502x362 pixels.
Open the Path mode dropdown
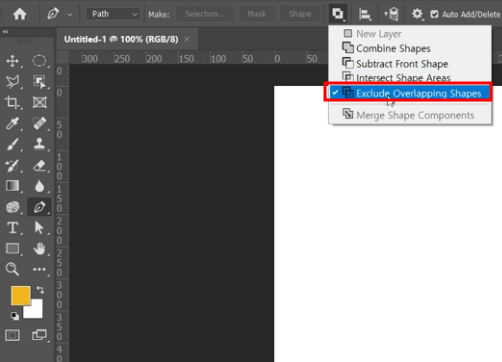[113, 14]
